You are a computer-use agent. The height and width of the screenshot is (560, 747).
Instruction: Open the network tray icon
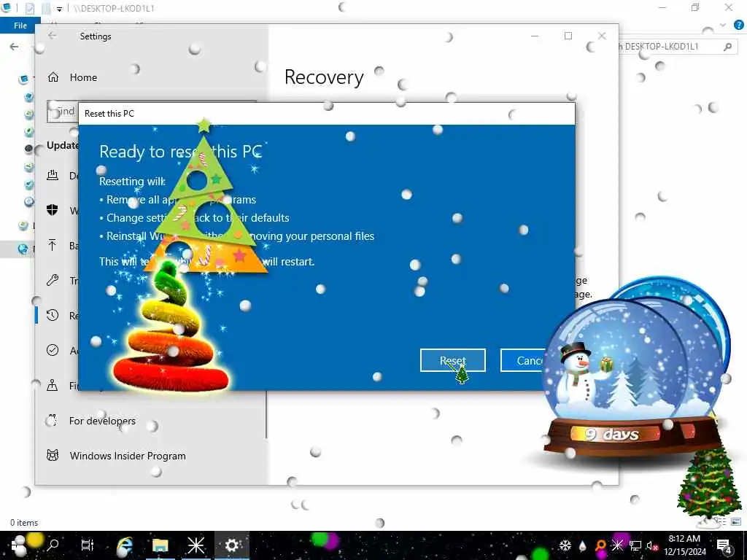[635, 545]
